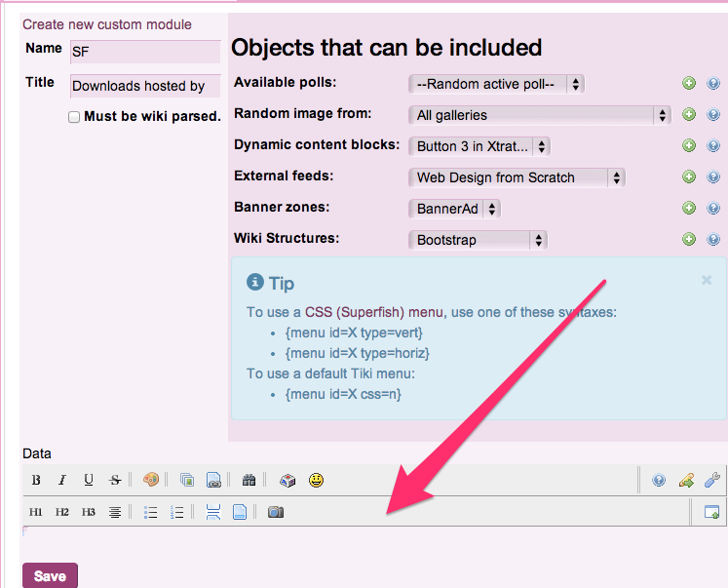Click the underline formatting icon
Screen dimensions: 728x588
tap(89, 480)
